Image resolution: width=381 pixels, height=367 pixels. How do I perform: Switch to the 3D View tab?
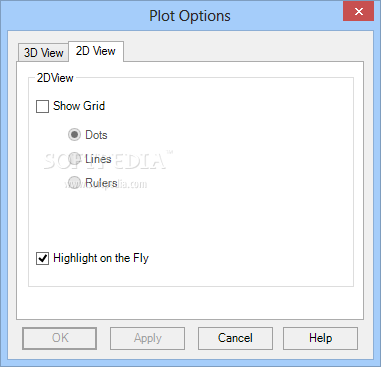(43, 53)
